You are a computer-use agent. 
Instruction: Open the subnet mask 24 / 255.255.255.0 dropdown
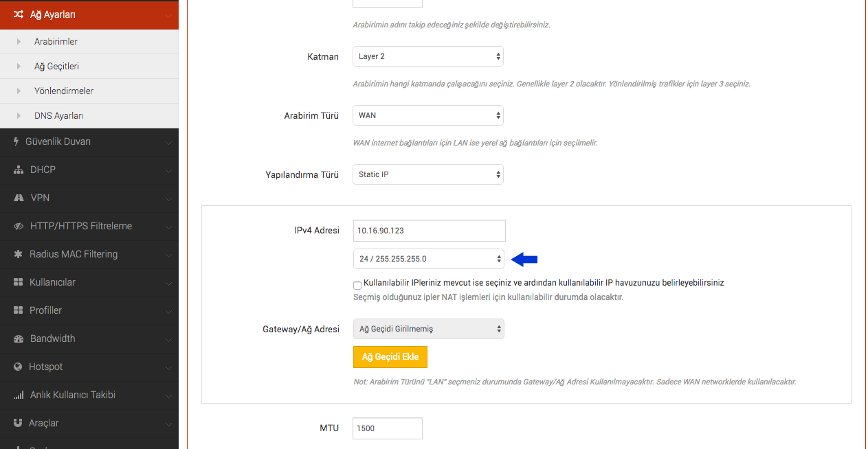pyautogui.click(x=429, y=259)
